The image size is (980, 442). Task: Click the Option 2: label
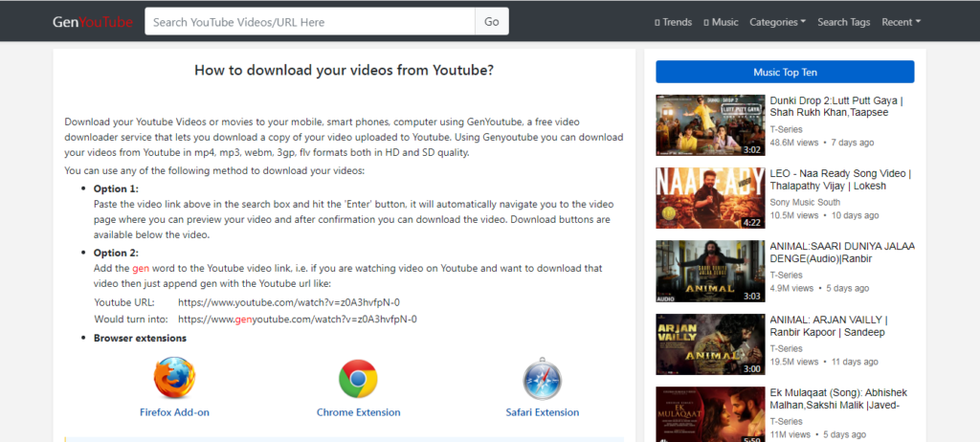[116, 254]
